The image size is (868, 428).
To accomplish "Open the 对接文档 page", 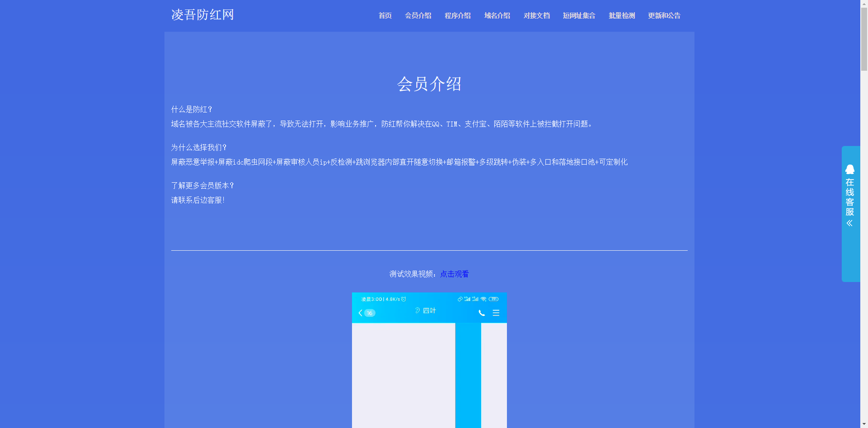I will coord(536,15).
